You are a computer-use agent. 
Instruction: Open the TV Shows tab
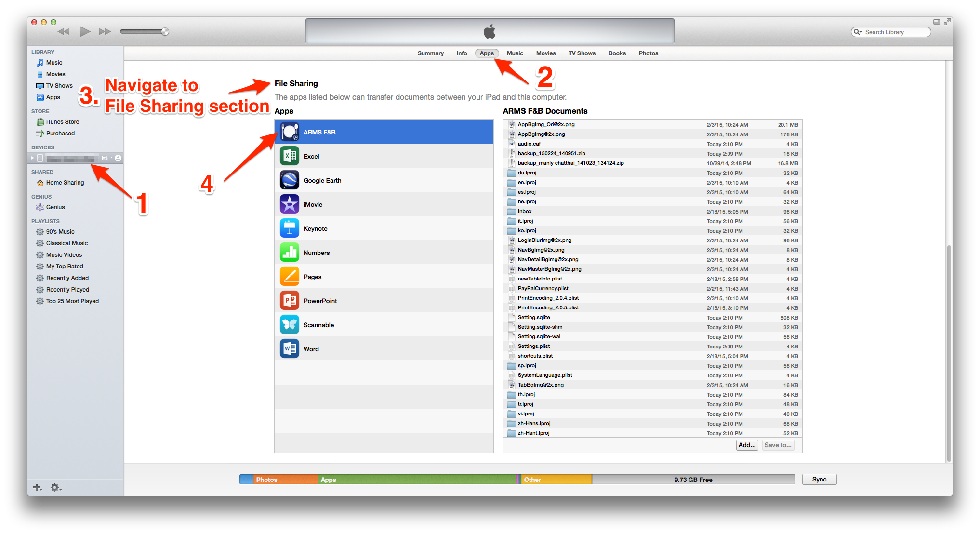click(582, 53)
